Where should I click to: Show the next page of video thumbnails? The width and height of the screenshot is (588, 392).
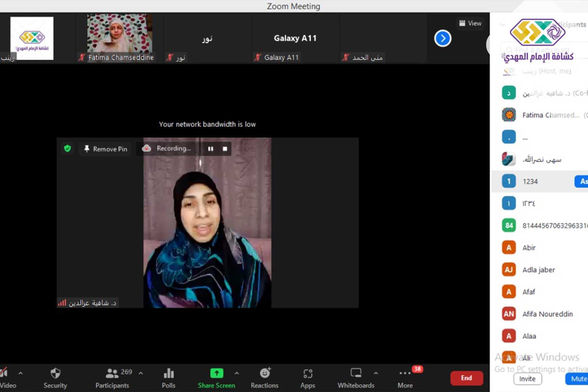coord(443,39)
